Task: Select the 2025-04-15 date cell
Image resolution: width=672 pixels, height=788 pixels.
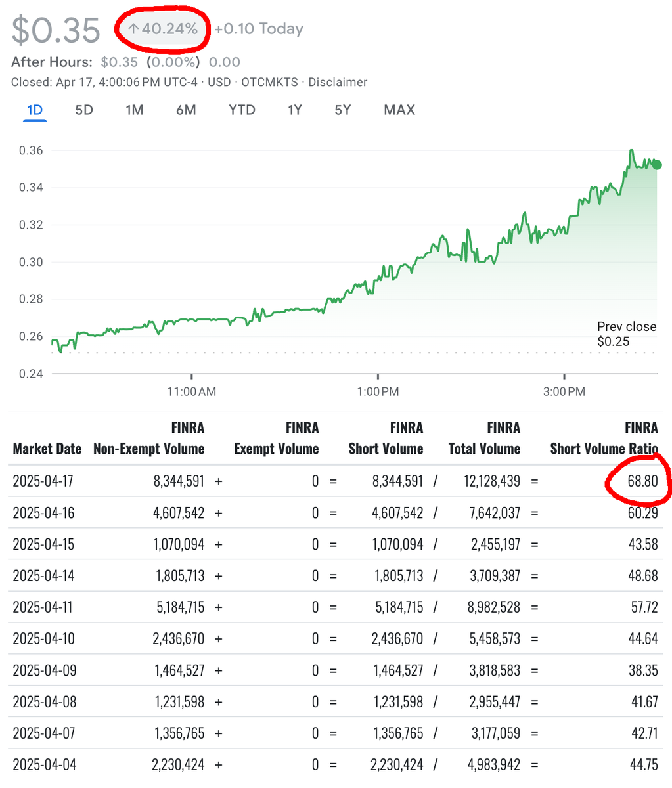Action: pos(43,544)
